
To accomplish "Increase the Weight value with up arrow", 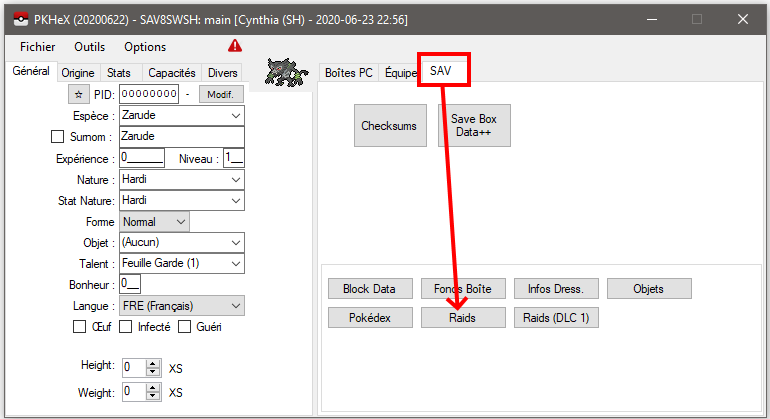I will coord(153,388).
